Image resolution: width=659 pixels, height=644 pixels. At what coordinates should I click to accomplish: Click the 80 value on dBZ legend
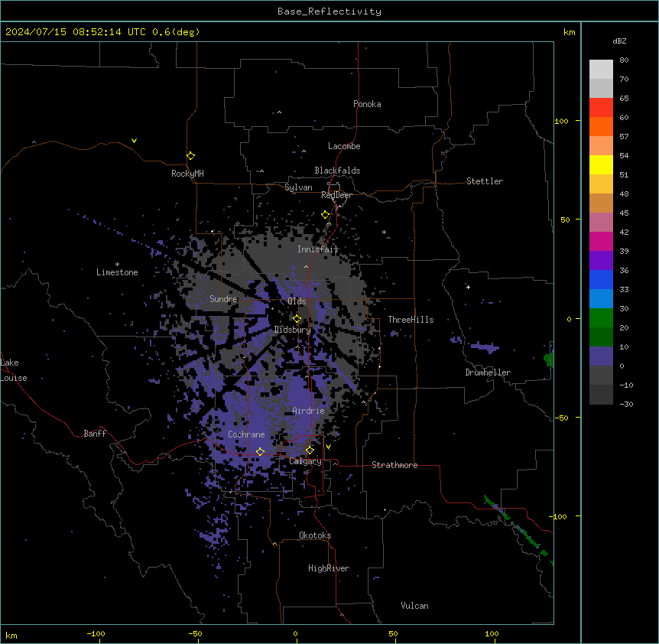(x=624, y=60)
